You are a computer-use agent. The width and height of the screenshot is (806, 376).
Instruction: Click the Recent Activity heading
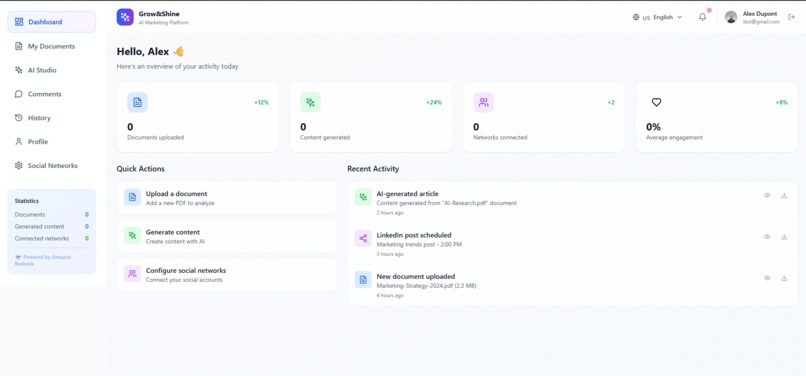[x=373, y=169]
